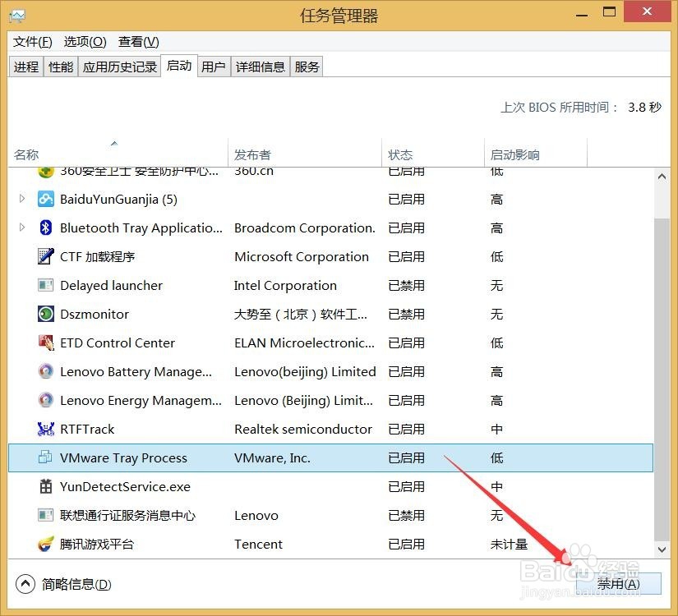Click the Dszmonitor green icon
678x616 pixels.
(x=46, y=314)
